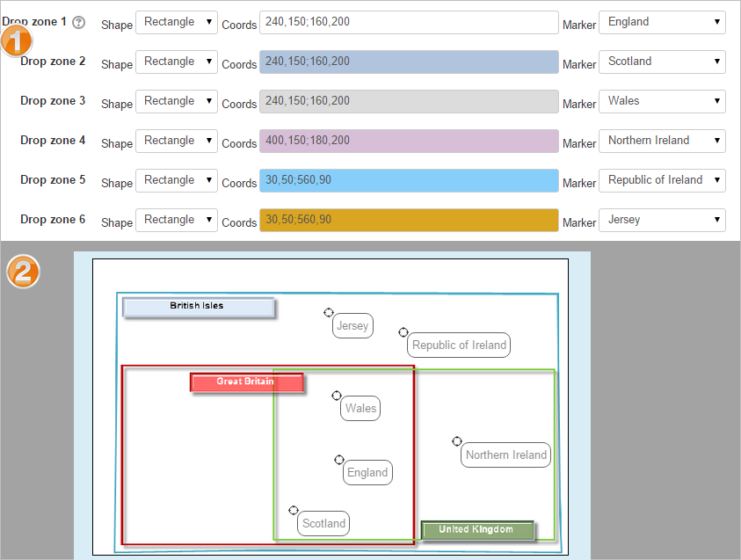Open Drop zone 3 Shape dropdown
741x560 pixels.
point(176,101)
